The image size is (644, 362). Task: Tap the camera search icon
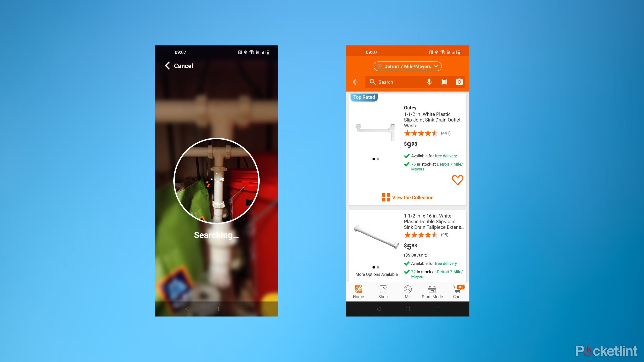tap(460, 81)
